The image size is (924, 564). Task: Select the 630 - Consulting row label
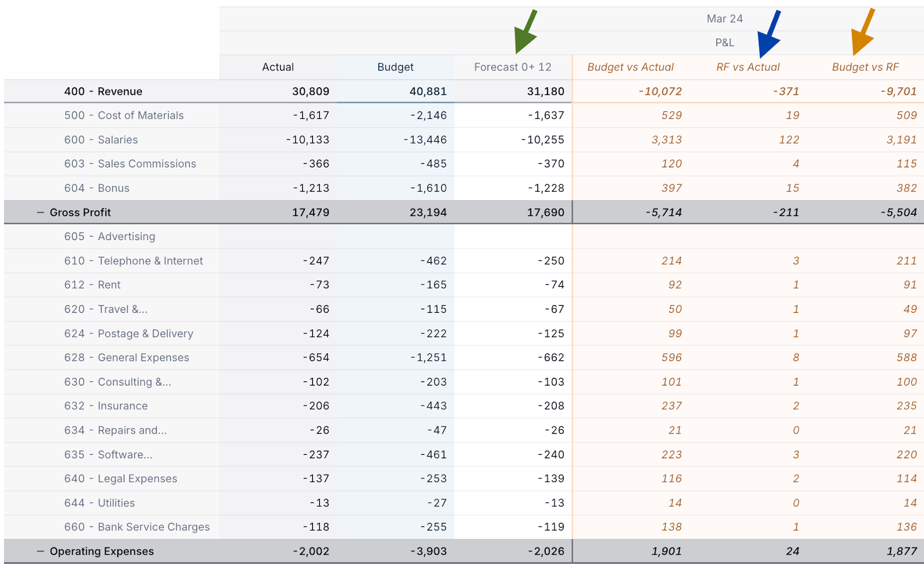pyautogui.click(x=117, y=382)
